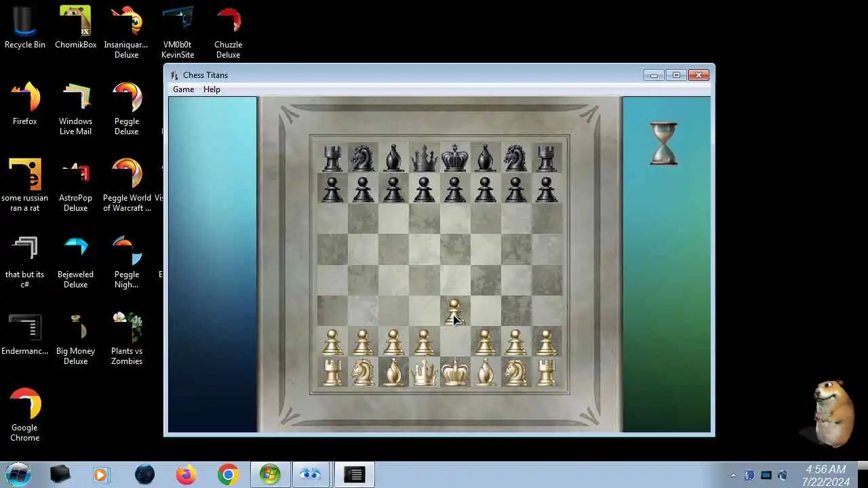Screen dimensions: 868x488
Task: Select the Plants vs Zombies desktop shortcut
Action: (x=126, y=338)
